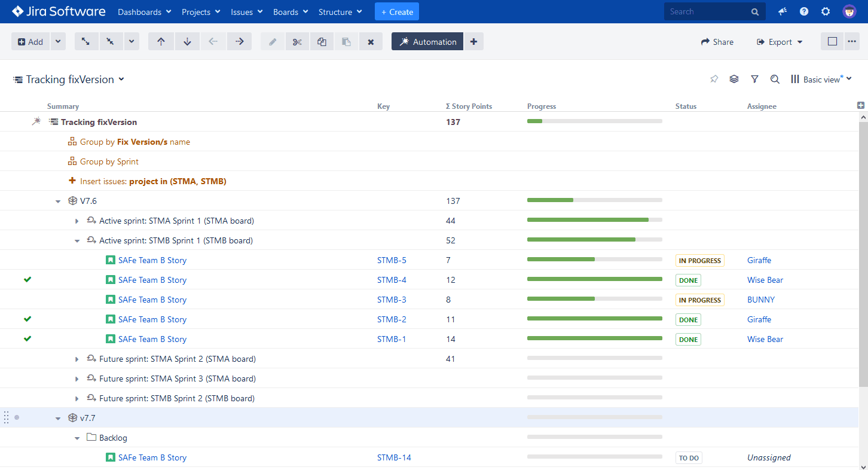
Task: Click the add column plus icon
Action: point(861,105)
